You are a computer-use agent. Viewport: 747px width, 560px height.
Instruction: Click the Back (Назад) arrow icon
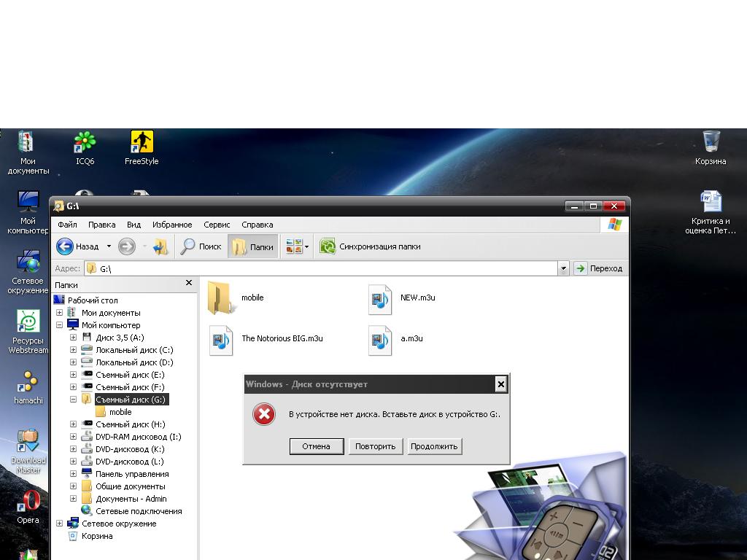[65, 246]
